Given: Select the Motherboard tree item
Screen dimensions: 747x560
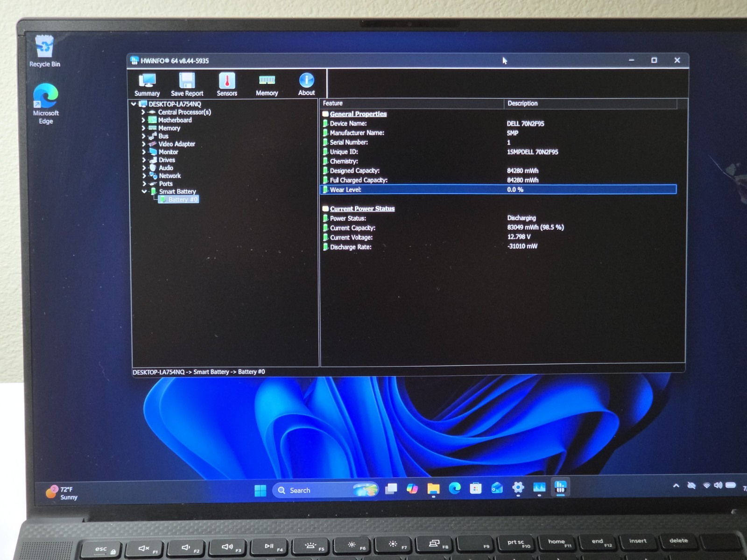Looking at the screenshot, I should tap(175, 120).
